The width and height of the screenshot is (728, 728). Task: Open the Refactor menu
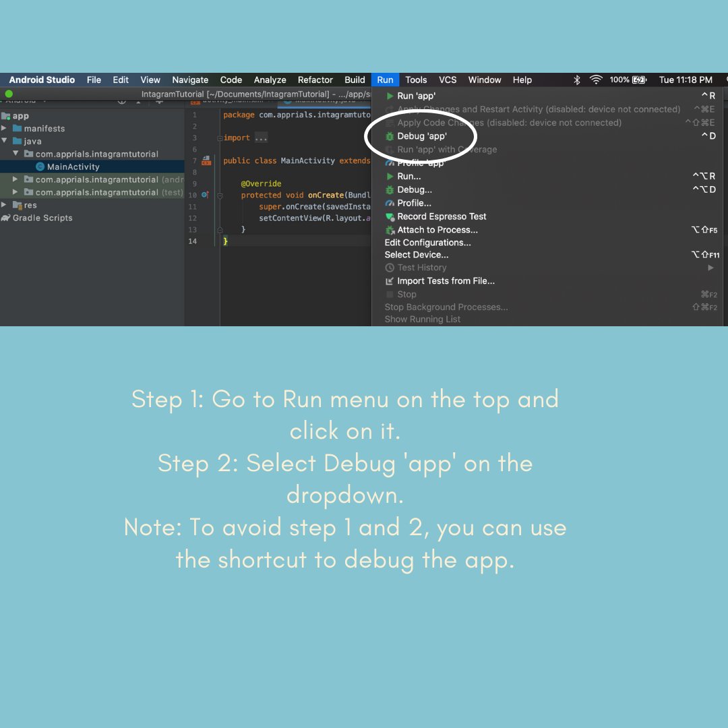tap(315, 80)
